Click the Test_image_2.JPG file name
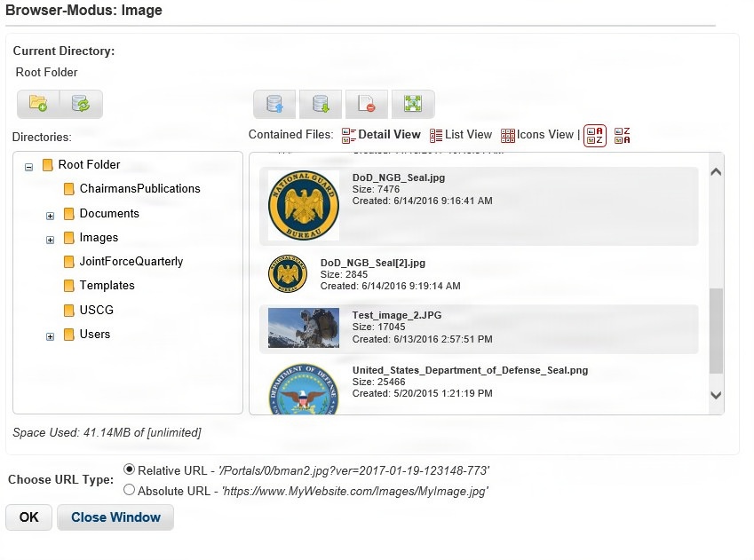 (x=397, y=315)
